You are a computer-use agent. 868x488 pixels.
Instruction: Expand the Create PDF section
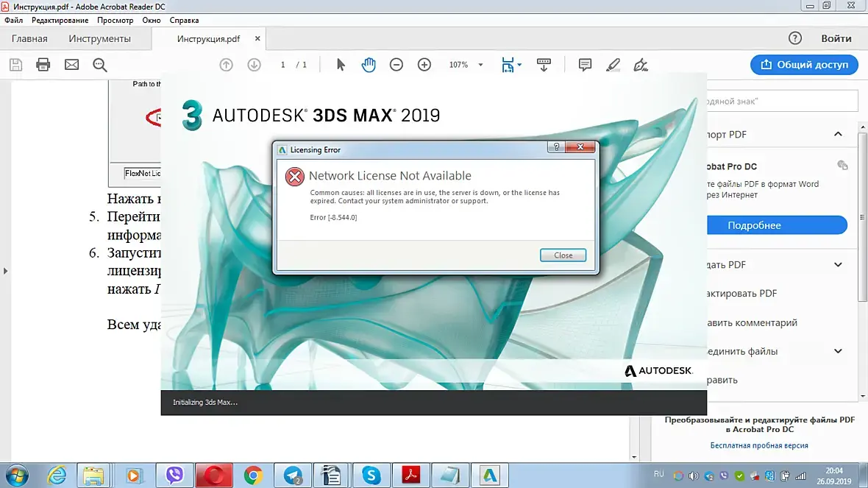838,265
